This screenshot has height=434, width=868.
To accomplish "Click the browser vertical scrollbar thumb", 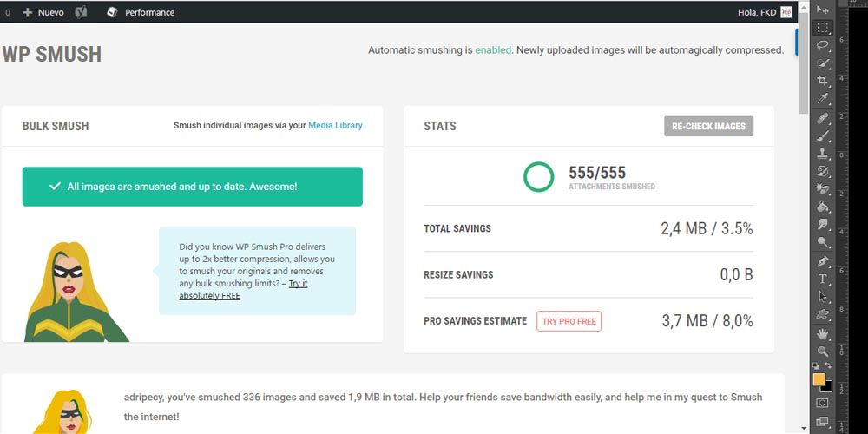I will coord(804,62).
